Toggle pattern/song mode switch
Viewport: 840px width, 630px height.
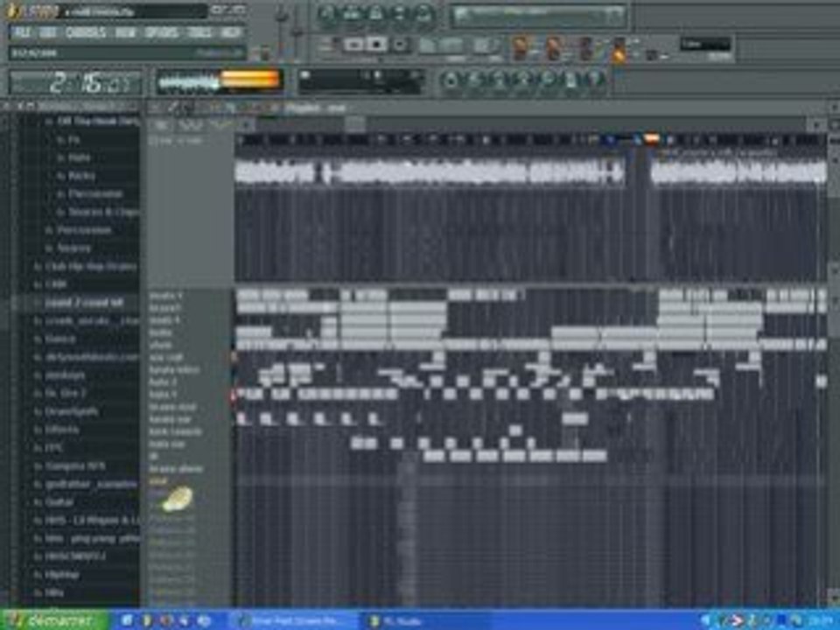(x=328, y=45)
